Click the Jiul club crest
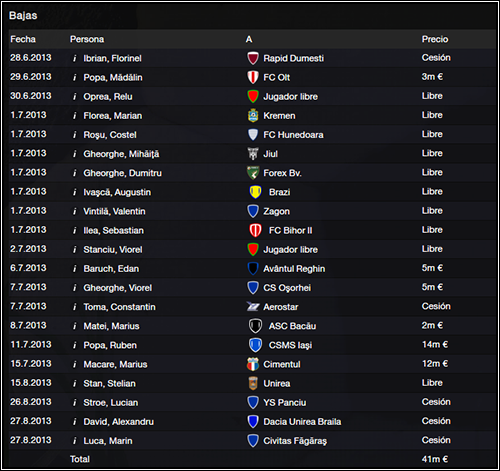500x471 pixels. [253, 154]
